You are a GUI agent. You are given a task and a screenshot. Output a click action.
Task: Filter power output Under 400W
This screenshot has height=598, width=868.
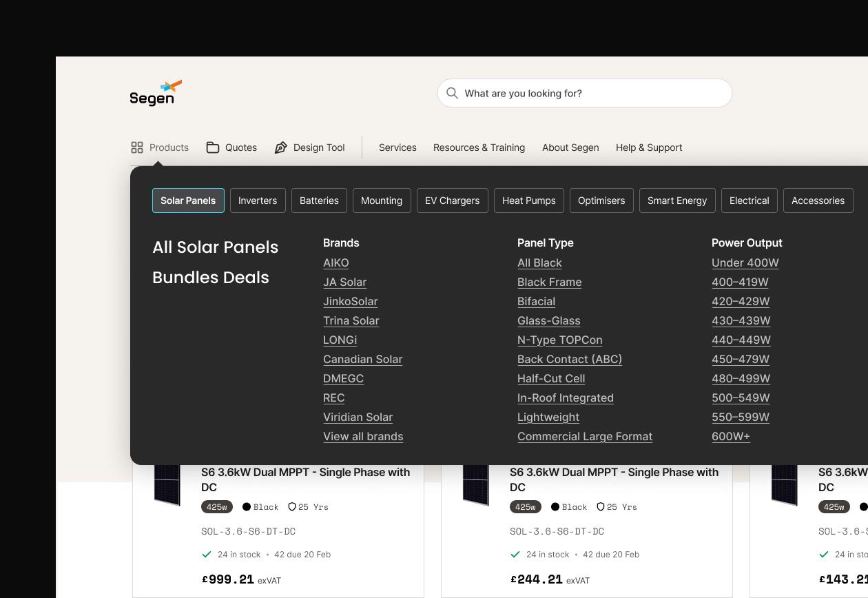coord(745,262)
